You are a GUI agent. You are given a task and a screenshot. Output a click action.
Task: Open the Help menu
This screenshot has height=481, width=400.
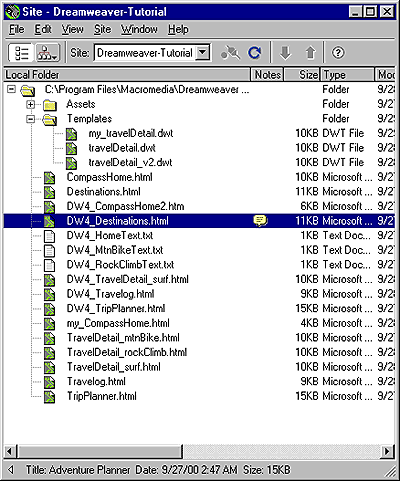(x=178, y=29)
